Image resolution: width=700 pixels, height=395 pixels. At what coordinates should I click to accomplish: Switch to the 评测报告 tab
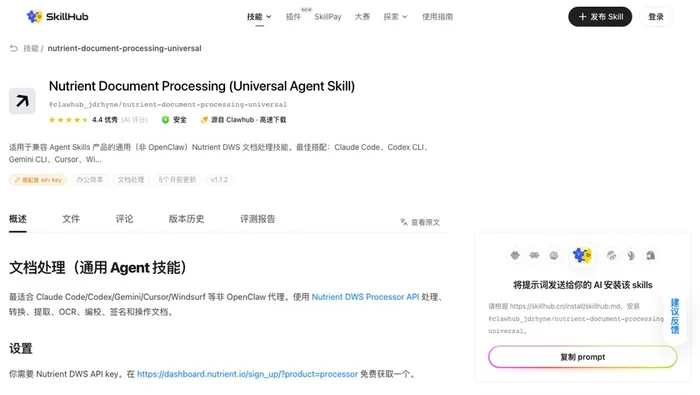coord(258,219)
